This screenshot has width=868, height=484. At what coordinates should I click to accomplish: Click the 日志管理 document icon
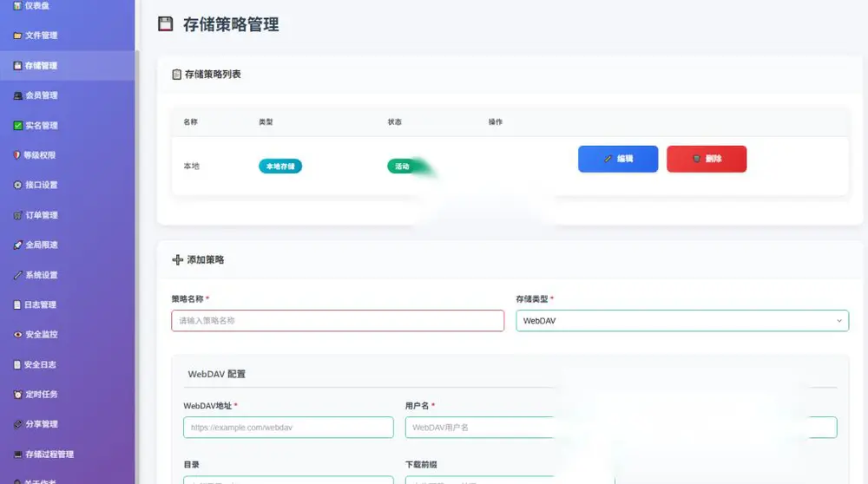point(17,304)
